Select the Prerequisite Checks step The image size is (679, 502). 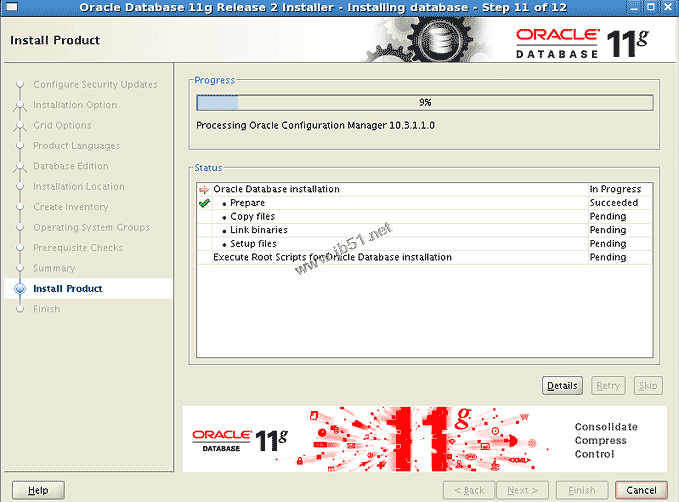click(78, 248)
